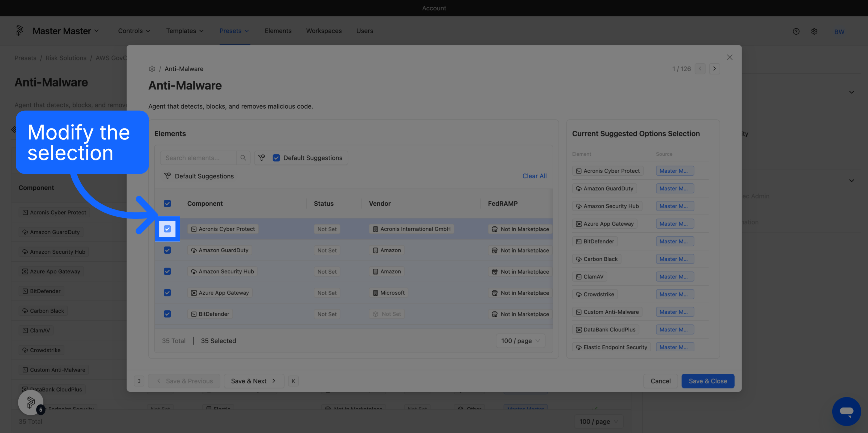Click the Presets breadcrumb link
868x433 pixels.
[25, 58]
